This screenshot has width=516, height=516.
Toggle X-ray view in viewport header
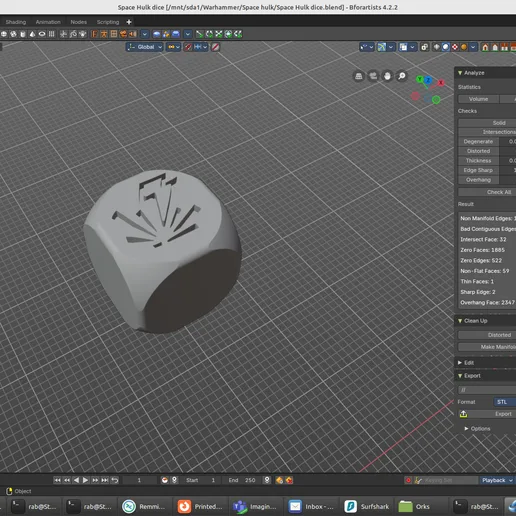[424, 47]
